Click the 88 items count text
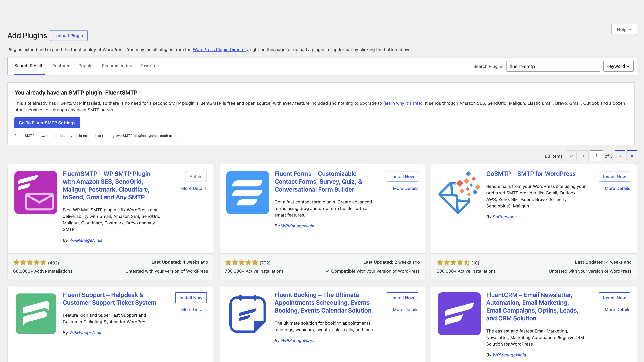Image resolution: width=644 pixels, height=362 pixels. (553, 156)
